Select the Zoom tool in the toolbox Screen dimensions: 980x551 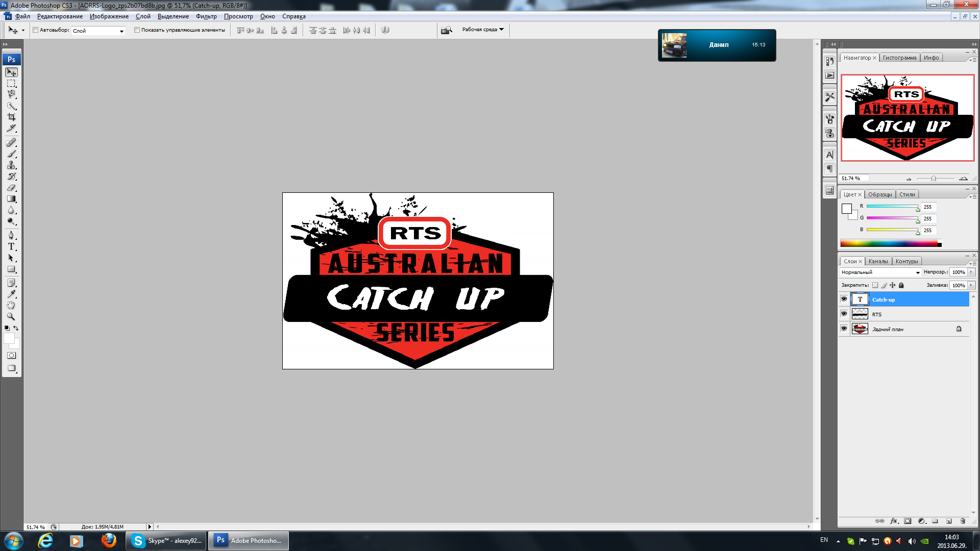11,316
